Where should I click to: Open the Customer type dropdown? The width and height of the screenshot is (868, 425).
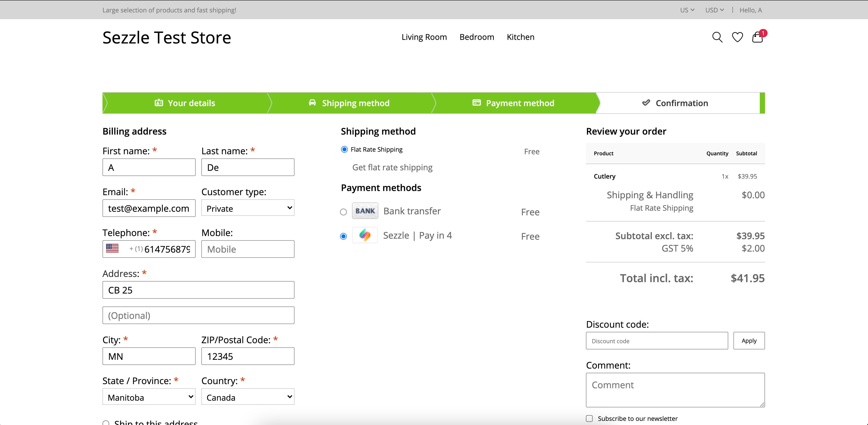(x=248, y=208)
